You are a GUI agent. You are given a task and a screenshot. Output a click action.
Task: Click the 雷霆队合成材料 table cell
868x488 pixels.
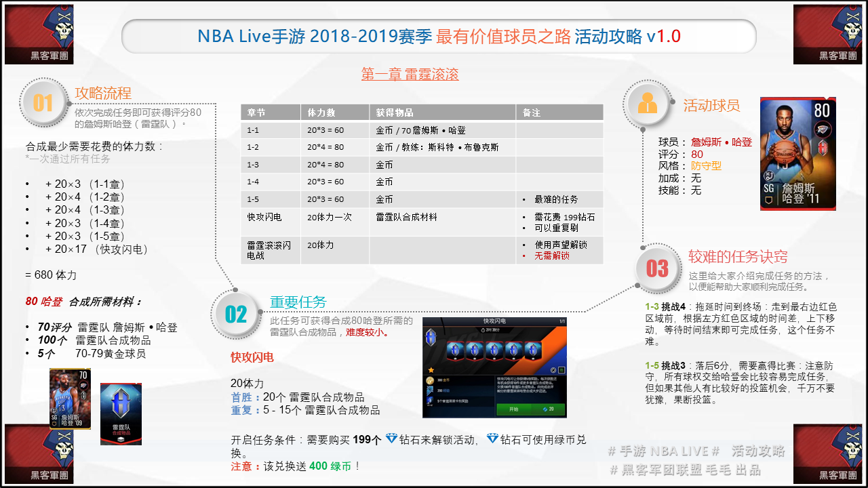pyautogui.click(x=442, y=222)
